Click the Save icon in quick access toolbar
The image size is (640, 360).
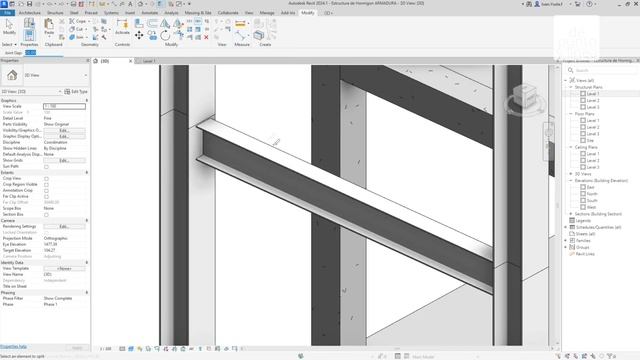click(x=29, y=4)
